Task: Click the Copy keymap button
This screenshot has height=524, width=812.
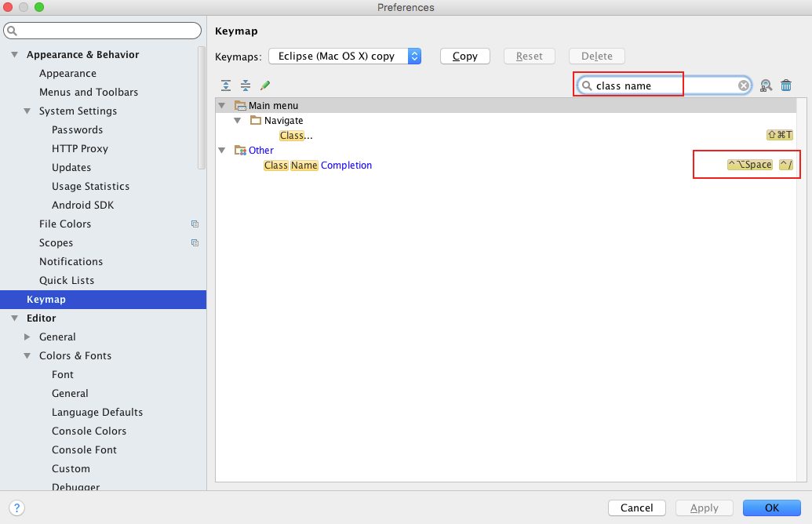Action: [x=465, y=56]
